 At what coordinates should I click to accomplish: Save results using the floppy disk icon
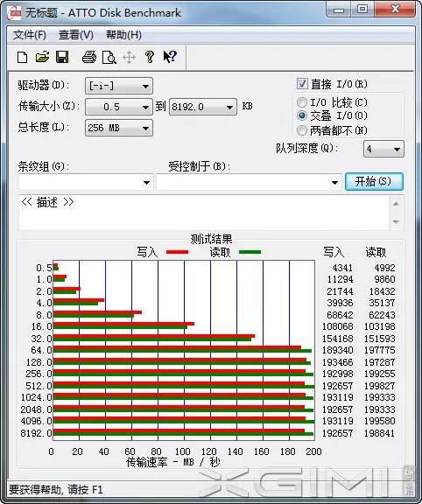(62, 57)
